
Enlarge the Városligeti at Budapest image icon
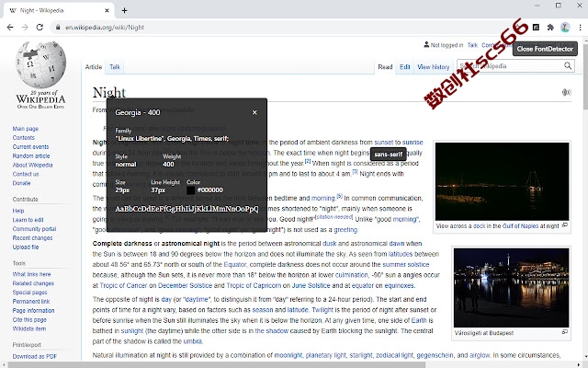click(x=565, y=332)
